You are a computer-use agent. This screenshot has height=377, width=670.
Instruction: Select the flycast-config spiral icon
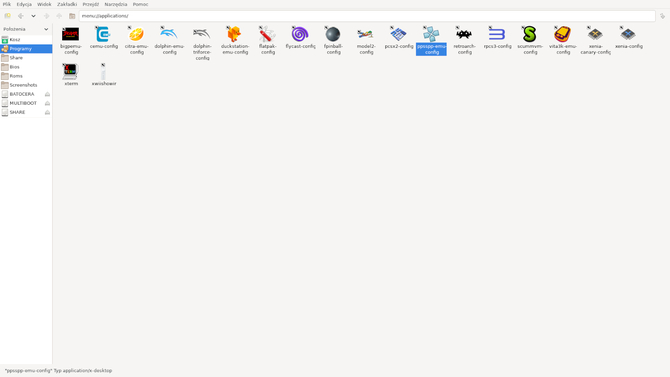pos(300,34)
